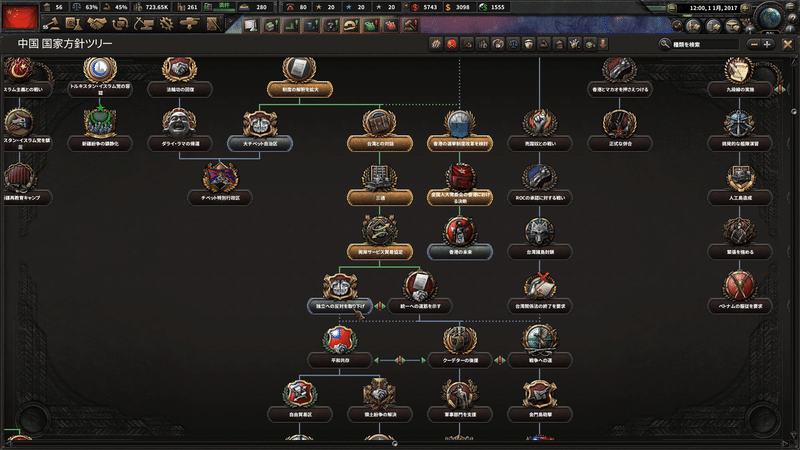
Task: Select the 大チベット自治区 focus
Action: pos(260,132)
